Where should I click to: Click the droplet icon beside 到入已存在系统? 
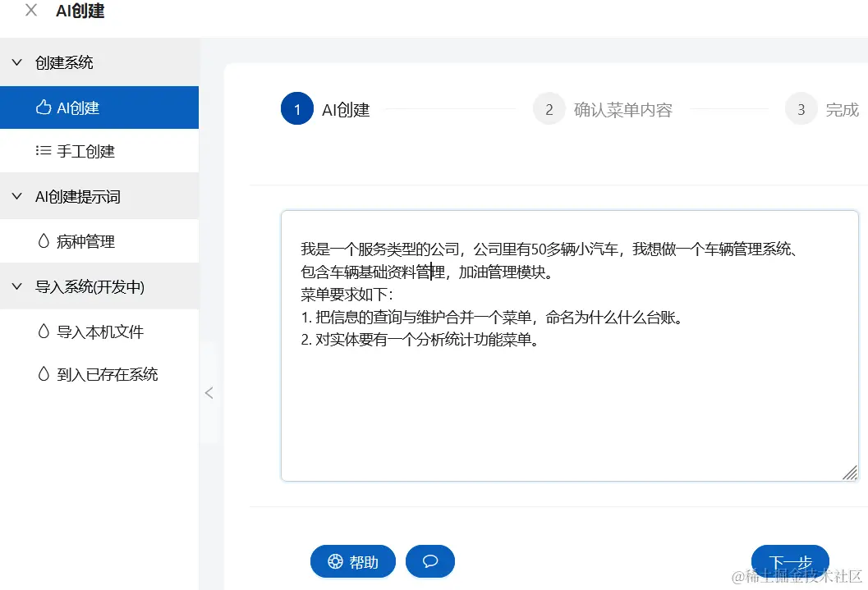click(x=44, y=374)
